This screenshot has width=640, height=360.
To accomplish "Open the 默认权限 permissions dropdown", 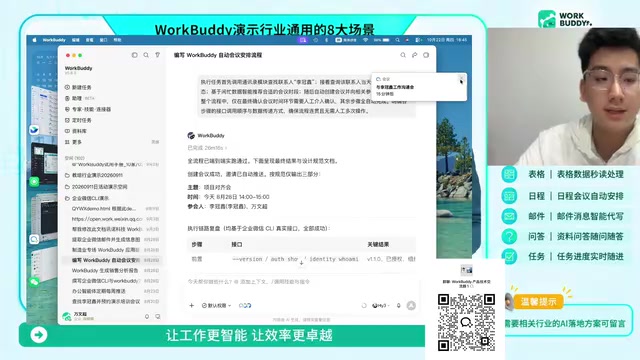I will coord(216,305).
